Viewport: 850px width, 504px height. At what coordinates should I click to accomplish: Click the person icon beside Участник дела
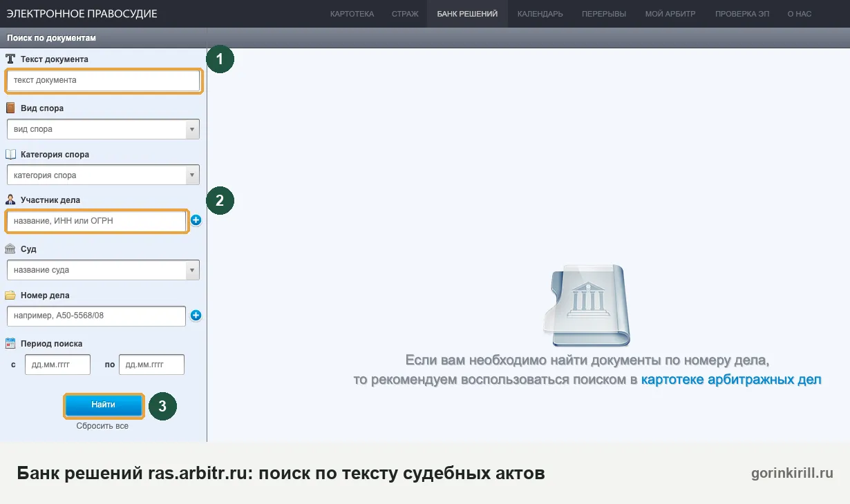click(x=10, y=200)
